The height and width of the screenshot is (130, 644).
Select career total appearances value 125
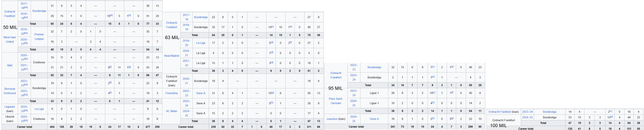(570, 129)
